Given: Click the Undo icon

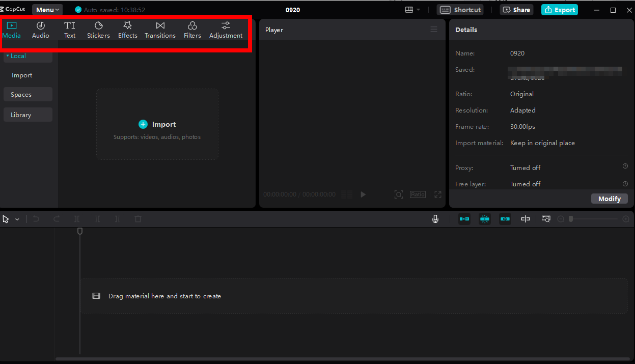Looking at the screenshot, I should pyautogui.click(x=36, y=219).
